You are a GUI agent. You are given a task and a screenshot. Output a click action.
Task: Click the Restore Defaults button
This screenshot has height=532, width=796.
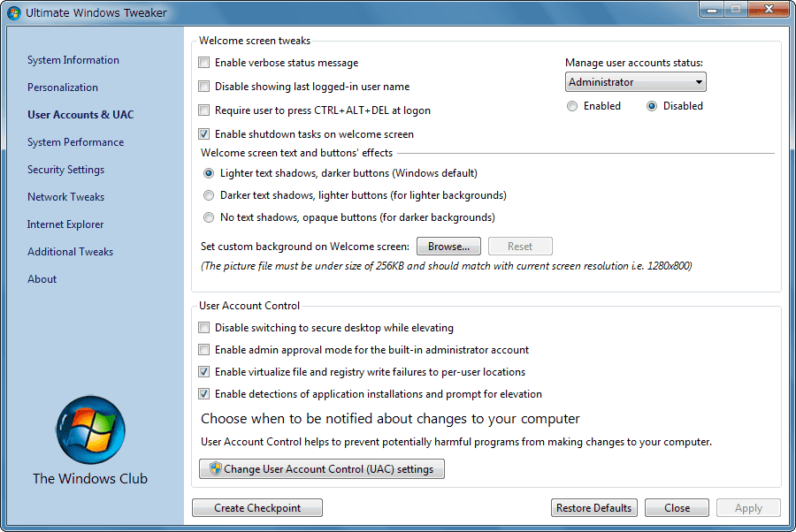click(x=594, y=507)
